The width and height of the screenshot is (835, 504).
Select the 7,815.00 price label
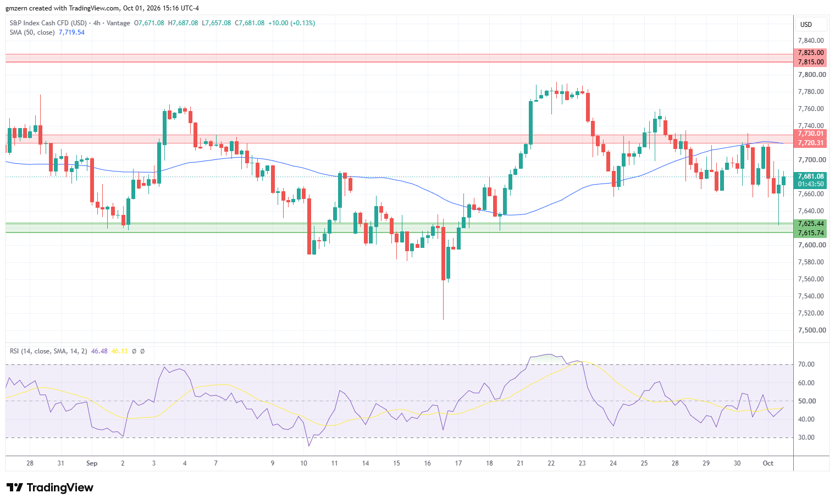[x=810, y=62]
